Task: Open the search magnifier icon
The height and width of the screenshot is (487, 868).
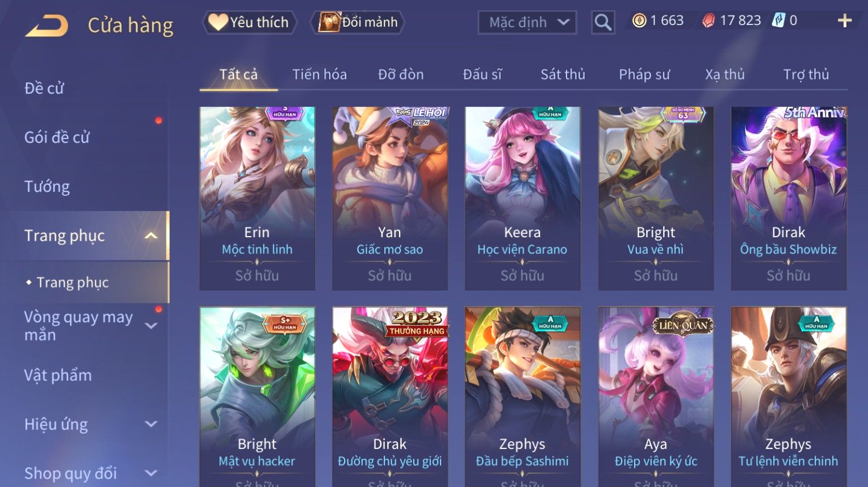Action: coord(602,23)
